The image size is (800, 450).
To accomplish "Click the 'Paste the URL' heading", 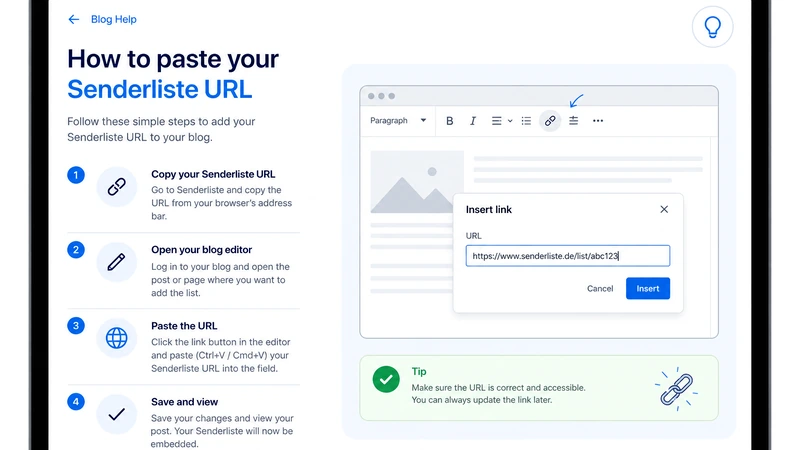I will [x=184, y=326].
